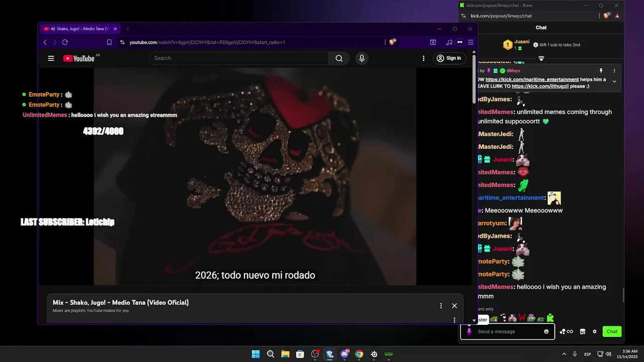
Task: Go forward in the Brave browser
Action: 54,42
